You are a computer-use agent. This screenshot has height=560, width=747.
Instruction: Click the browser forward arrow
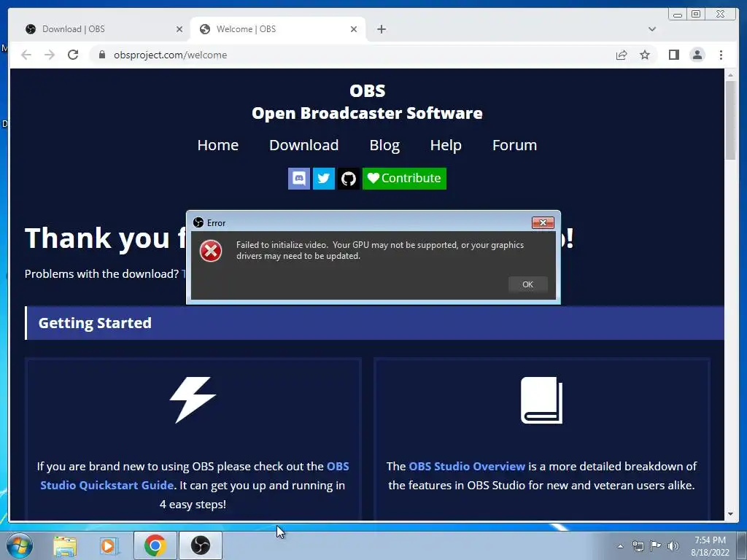click(x=50, y=55)
